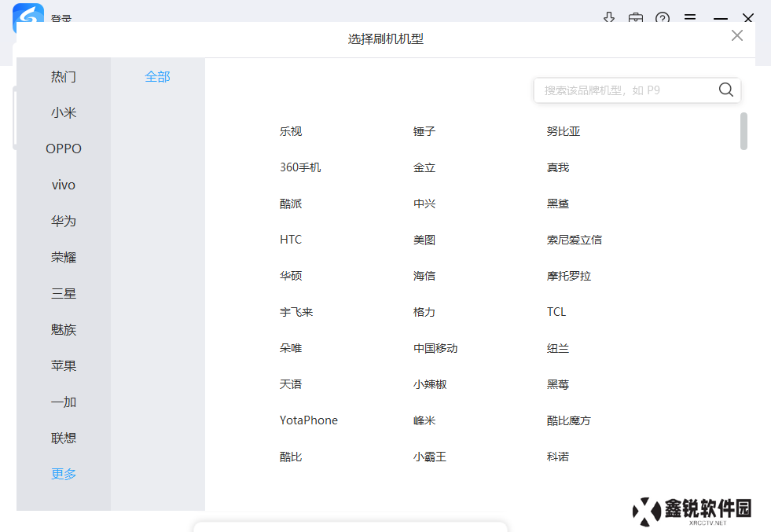The width and height of the screenshot is (771, 532).
Task: Click the search magnifier icon
Action: [x=725, y=90]
